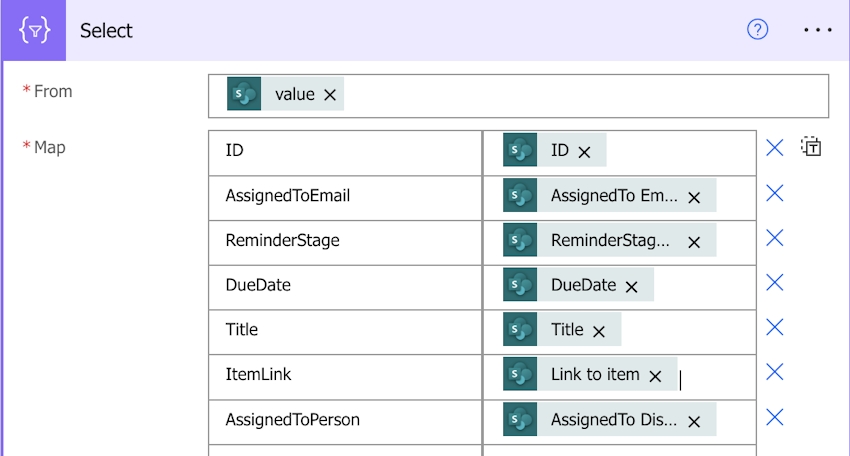The width and height of the screenshot is (850, 456).
Task: Open the Select action ellipsis menu
Action: point(818,30)
